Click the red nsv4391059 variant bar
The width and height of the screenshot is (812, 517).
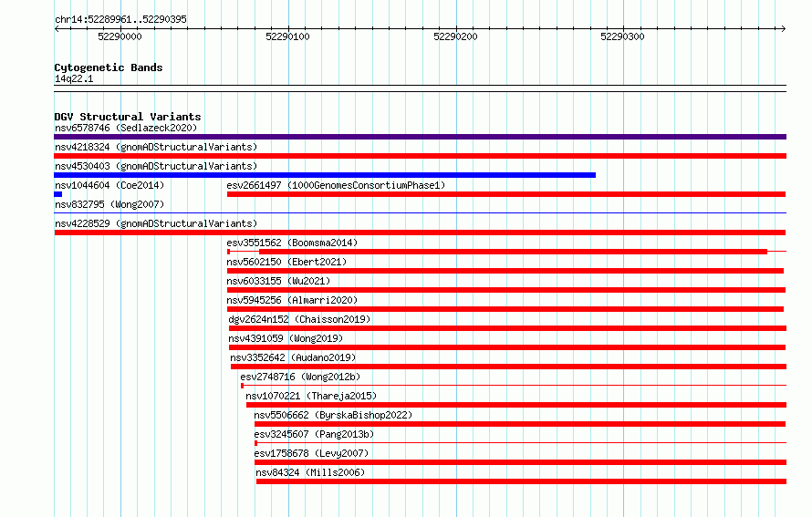(507, 347)
